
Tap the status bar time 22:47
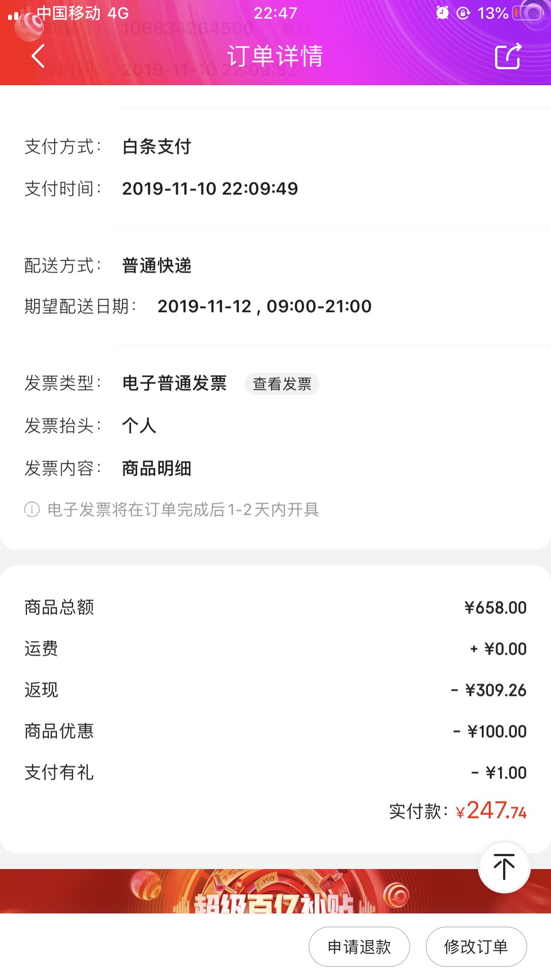coord(275,13)
